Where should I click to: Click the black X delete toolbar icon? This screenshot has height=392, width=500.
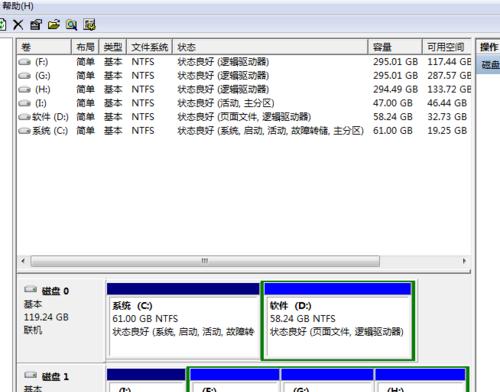tap(18, 24)
